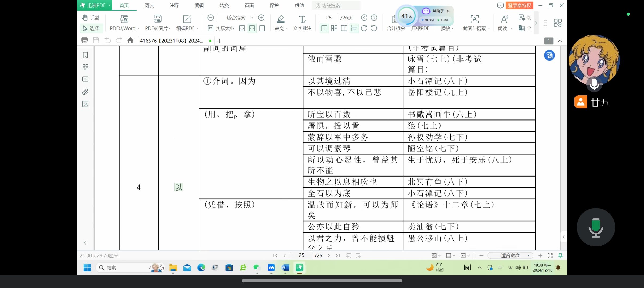Click the 实际大小 actual size button
This screenshot has width=644, height=288.
click(x=221, y=28)
